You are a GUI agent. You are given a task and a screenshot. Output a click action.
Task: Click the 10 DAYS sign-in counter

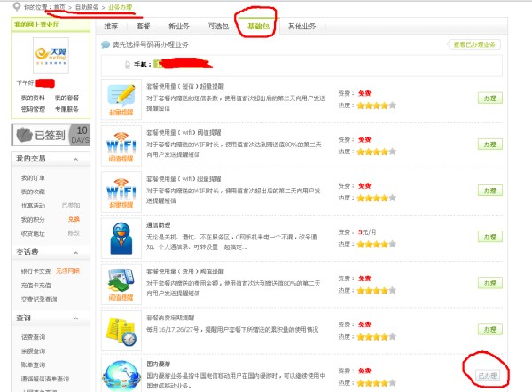click(x=81, y=135)
